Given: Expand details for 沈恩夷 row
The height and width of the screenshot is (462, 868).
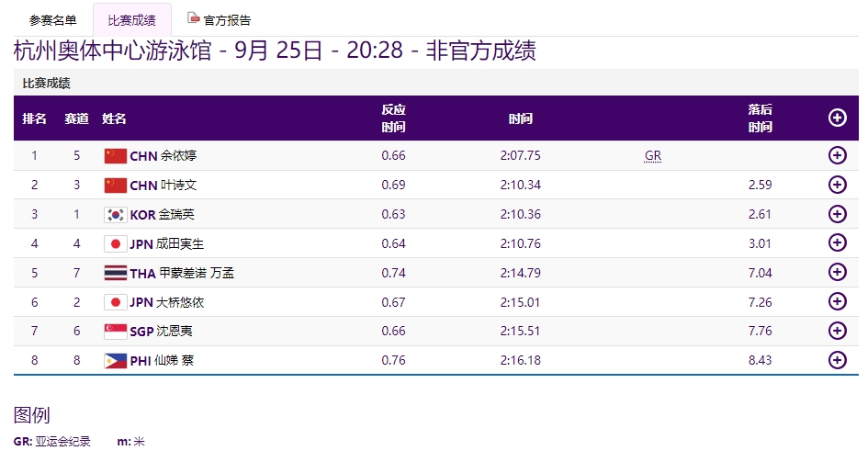Looking at the screenshot, I should pos(837,331).
